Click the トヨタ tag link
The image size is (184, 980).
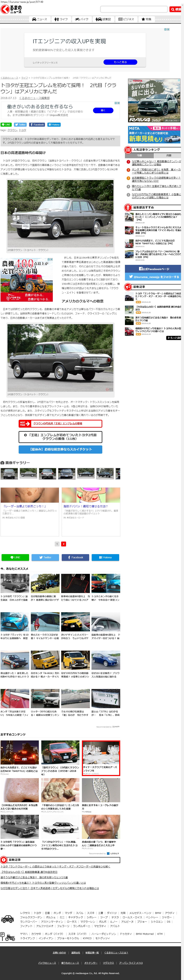pos(23,130)
